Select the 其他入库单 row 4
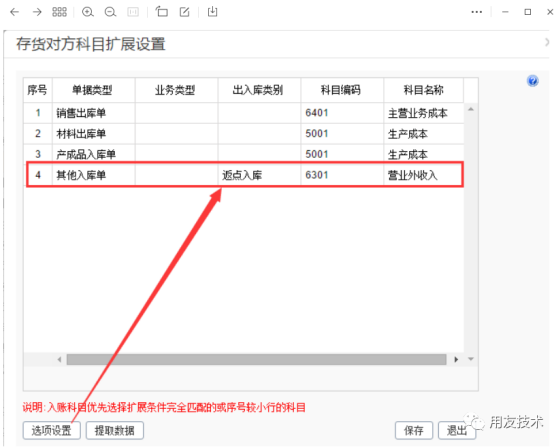Screen dimensions: 554x447 pos(244,175)
